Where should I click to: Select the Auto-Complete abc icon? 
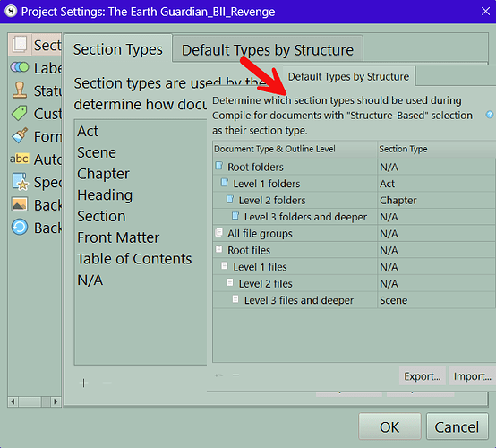20,159
